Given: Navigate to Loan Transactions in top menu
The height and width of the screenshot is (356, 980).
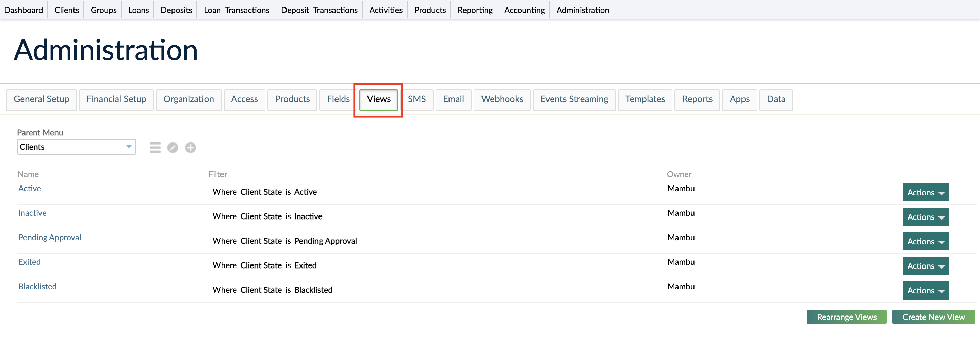Looking at the screenshot, I should tap(236, 10).
